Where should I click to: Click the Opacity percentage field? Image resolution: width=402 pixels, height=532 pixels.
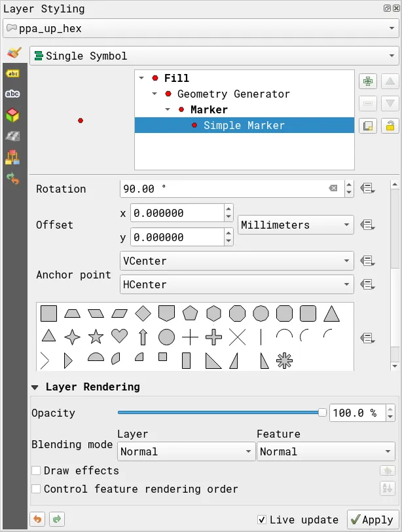pos(357,413)
